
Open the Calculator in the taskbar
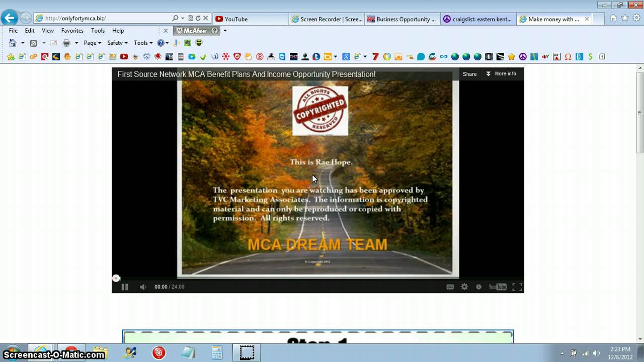[217, 352]
